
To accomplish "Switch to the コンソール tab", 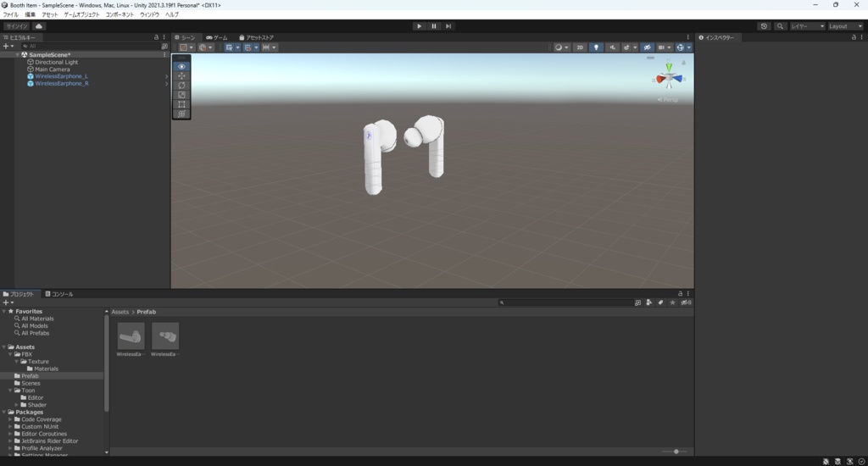I will [59, 294].
